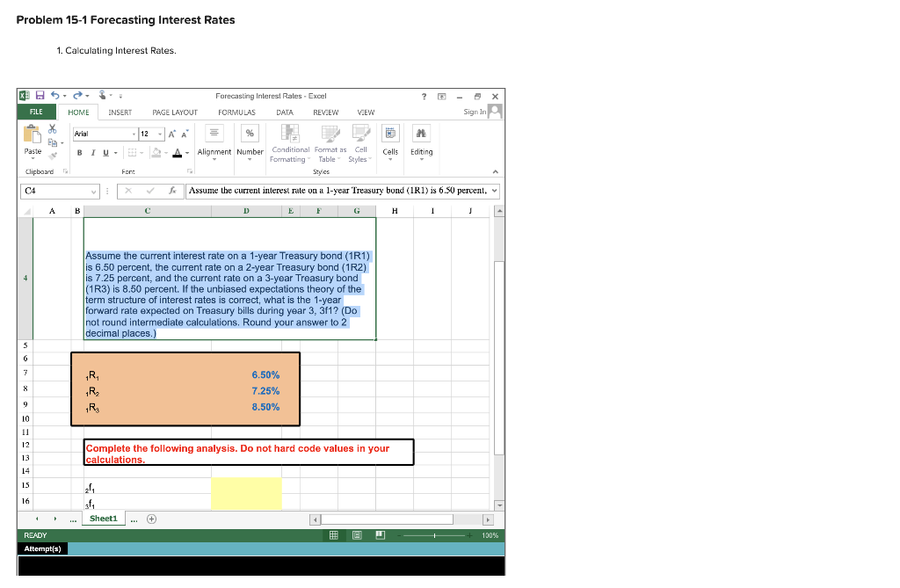Select the Format Painter icon
The height and width of the screenshot is (588, 900).
coord(53,157)
